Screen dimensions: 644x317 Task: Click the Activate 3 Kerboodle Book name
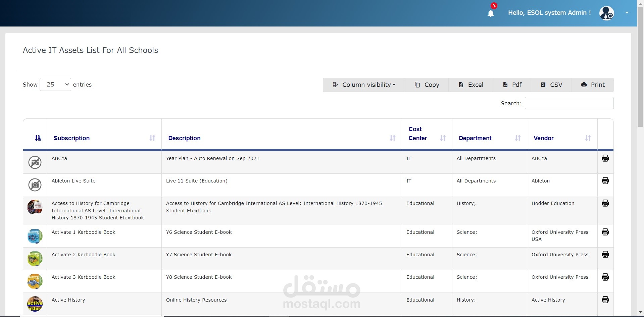pyautogui.click(x=84, y=277)
